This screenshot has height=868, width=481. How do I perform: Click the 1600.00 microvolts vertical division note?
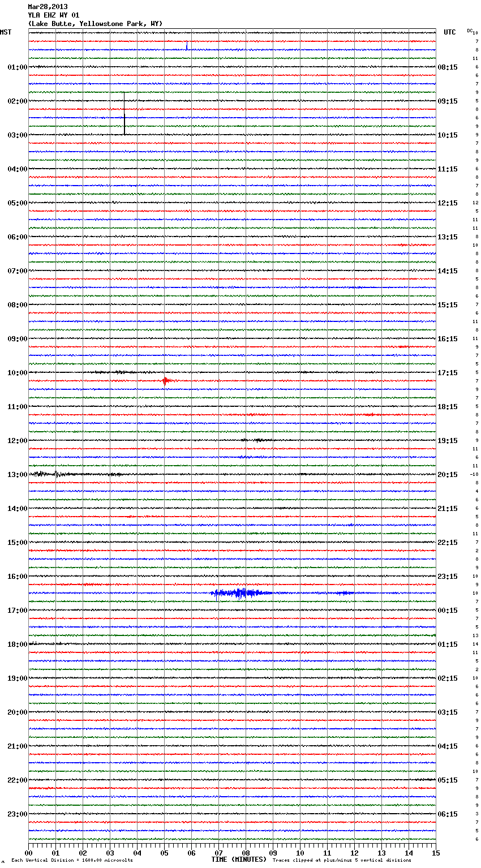coord(72,861)
